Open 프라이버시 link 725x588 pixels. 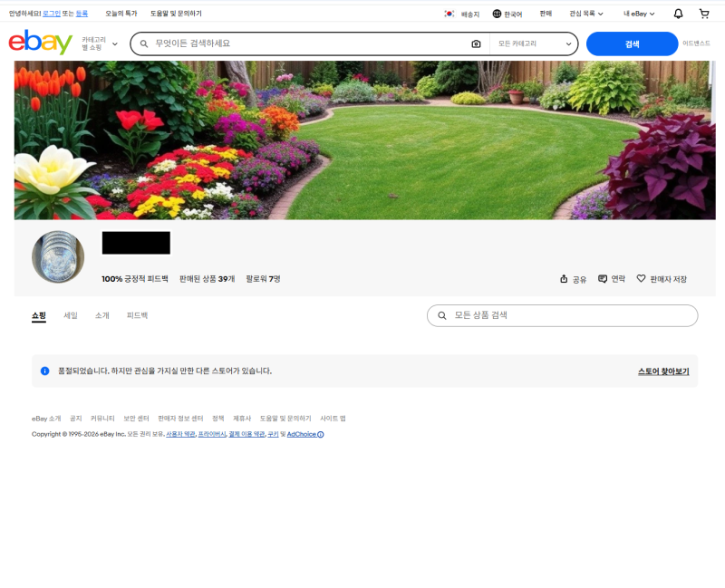coord(212,434)
